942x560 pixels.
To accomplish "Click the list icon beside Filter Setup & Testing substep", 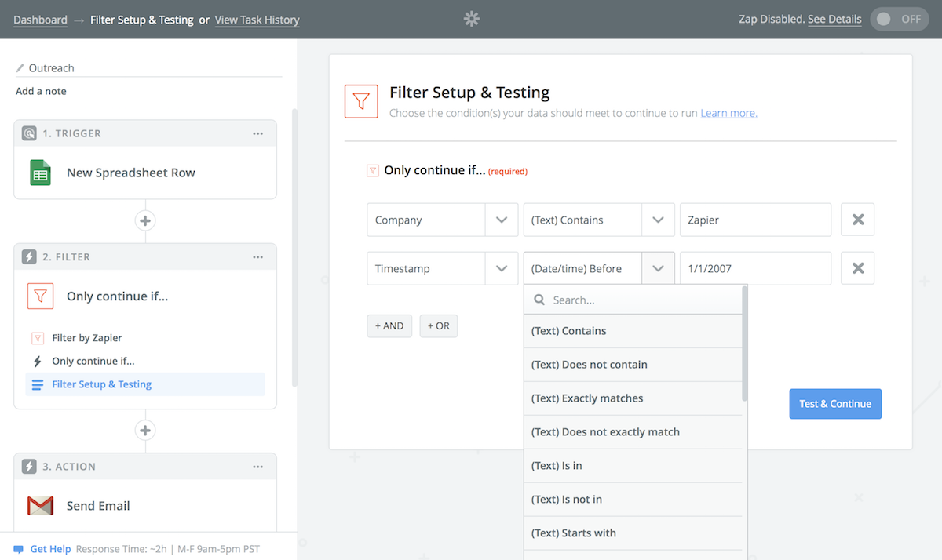I will click(37, 384).
